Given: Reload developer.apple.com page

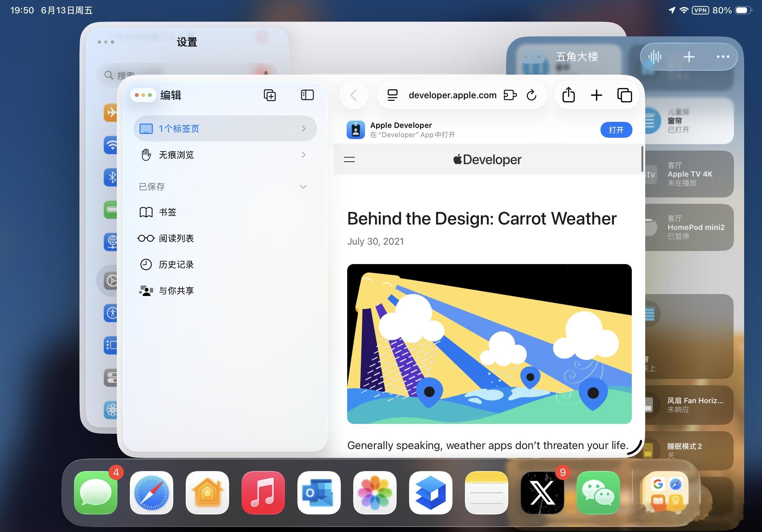Looking at the screenshot, I should click(531, 95).
